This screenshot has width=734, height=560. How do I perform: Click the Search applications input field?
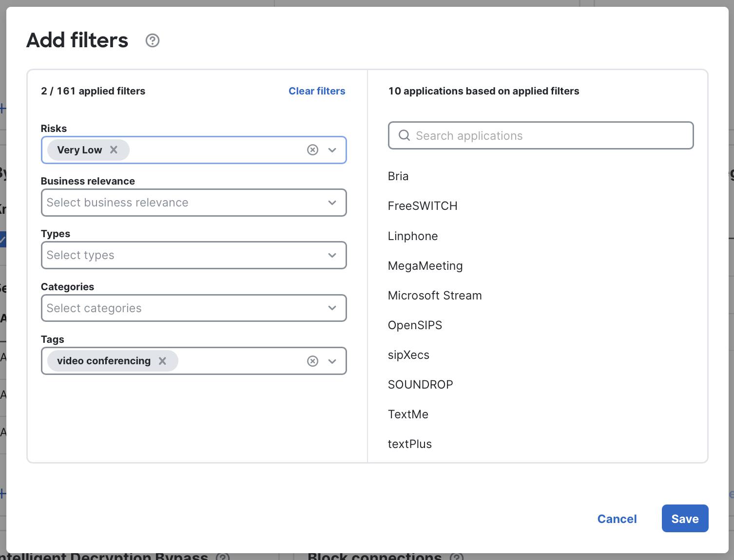[540, 135]
